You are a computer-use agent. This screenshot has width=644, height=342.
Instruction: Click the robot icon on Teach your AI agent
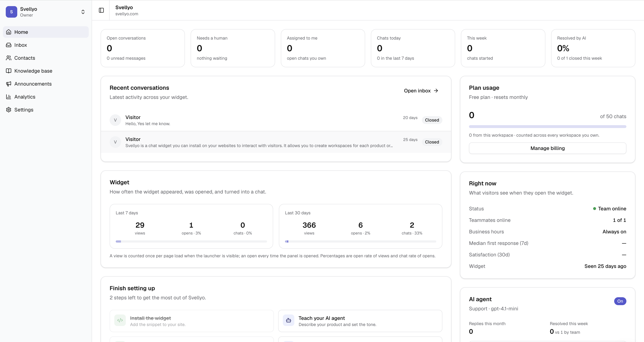289,320
